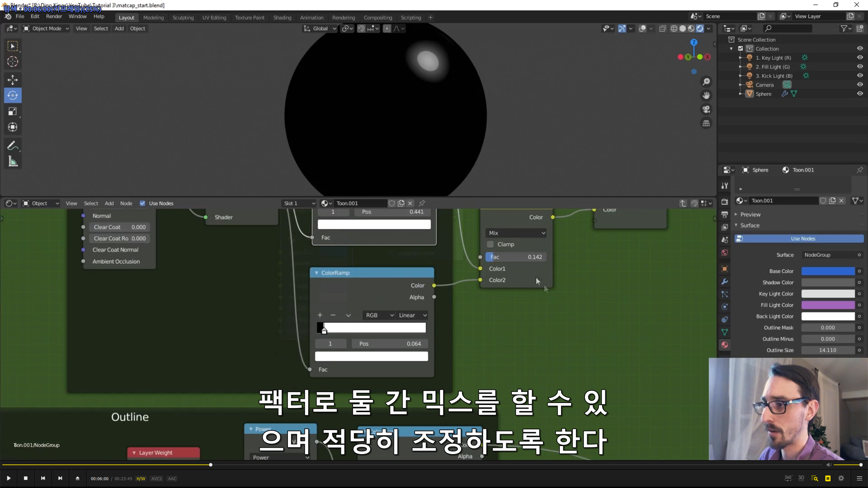Switch to the UV Editing workspace tab
868x488 pixels.
point(214,18)
